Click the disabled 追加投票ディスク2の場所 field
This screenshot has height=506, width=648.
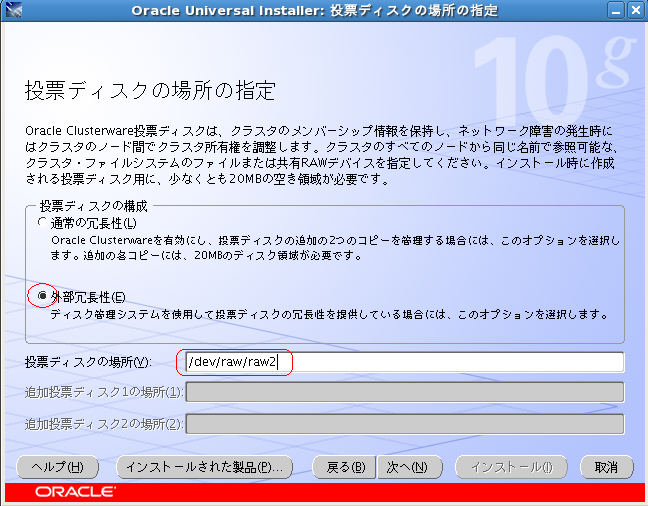[405, 424]
